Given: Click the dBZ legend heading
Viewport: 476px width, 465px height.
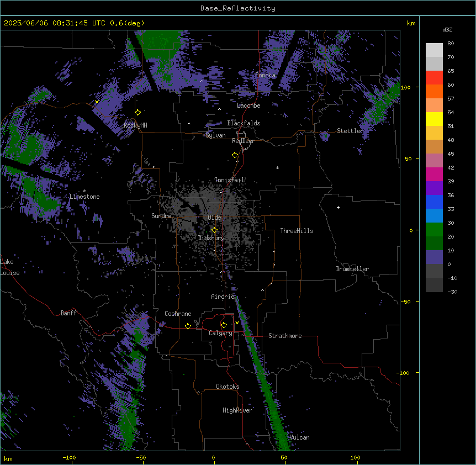Looking at the screenshot, I should pyautogui.click(x=447, y=29).
